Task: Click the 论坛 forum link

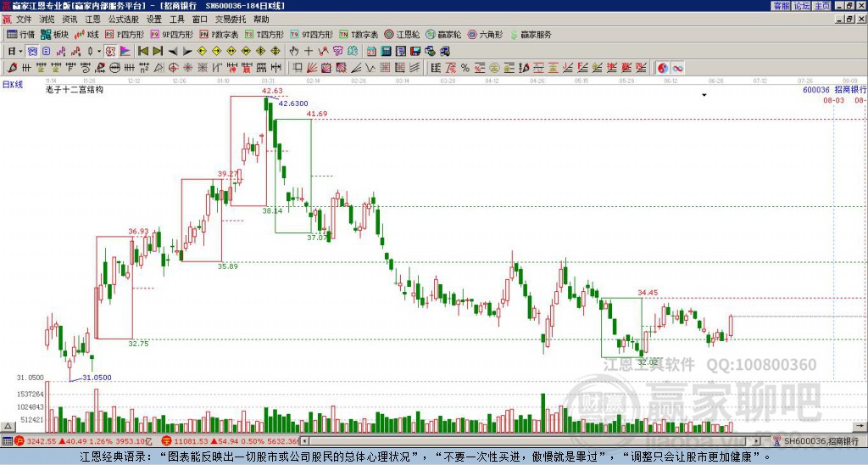Action: pyautogui.click(x=801, y=6)
